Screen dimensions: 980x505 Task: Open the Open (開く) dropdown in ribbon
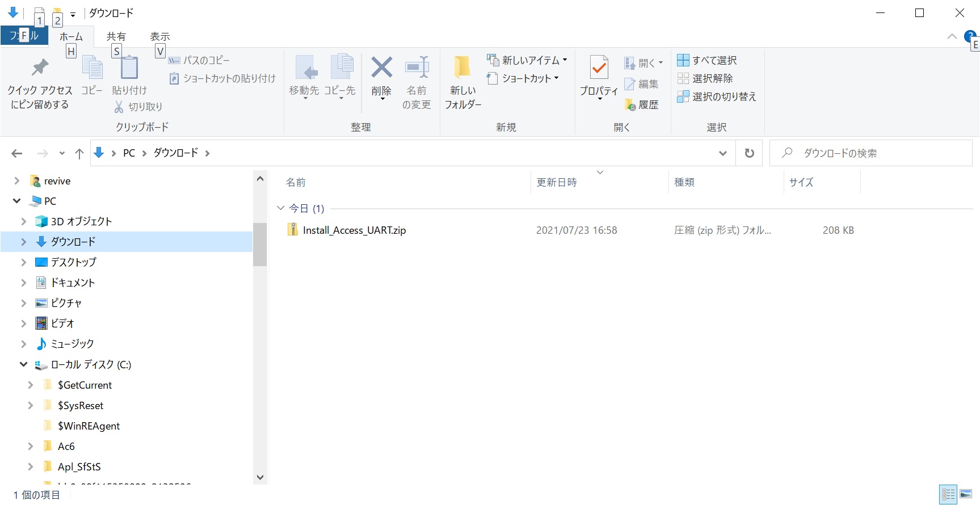tap(643, 63)
